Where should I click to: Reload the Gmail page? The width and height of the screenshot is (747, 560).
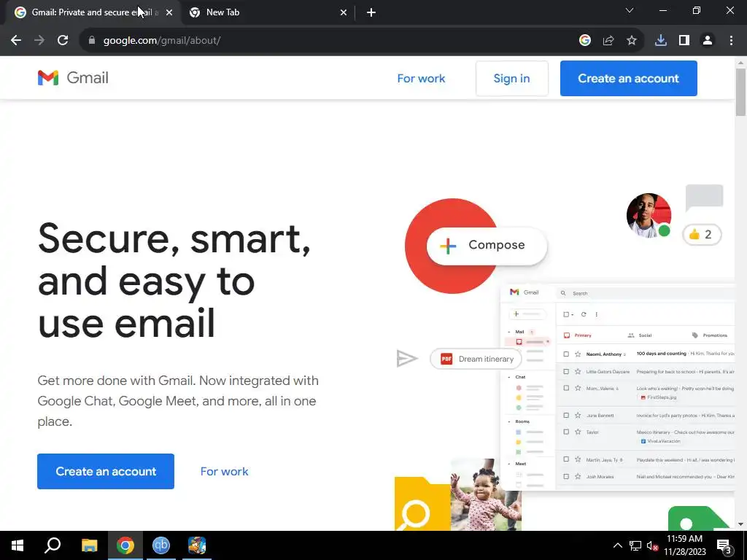tap(63, 41)
